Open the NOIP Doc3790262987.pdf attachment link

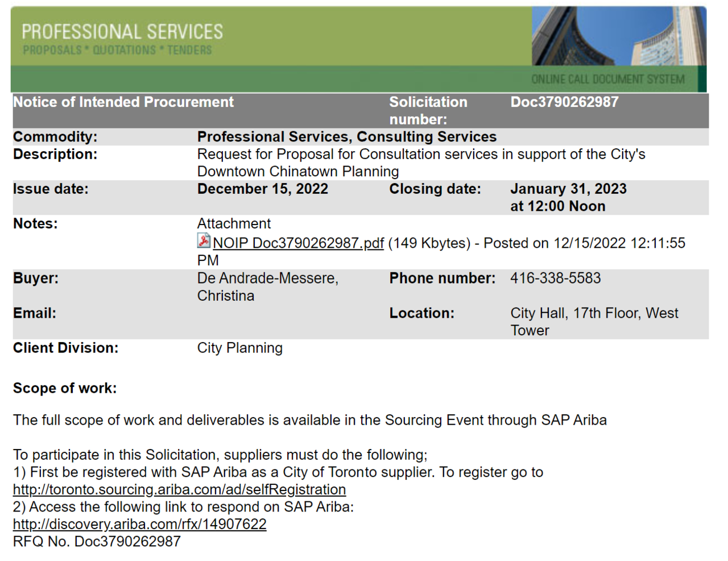298,243
